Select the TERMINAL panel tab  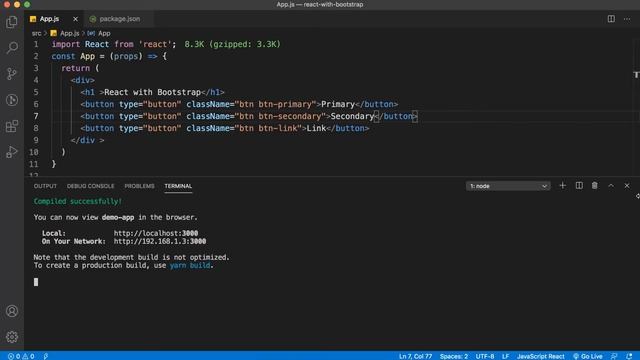coord(178,186)
